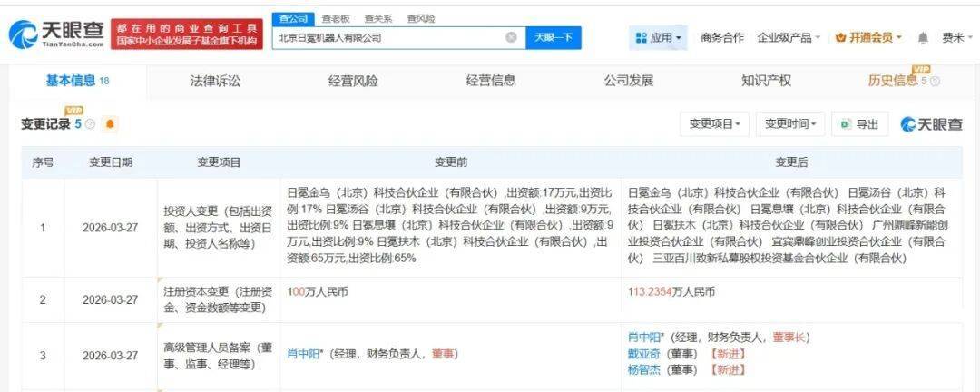
Task: Click the 注册资本变更 change item cell
Action: 218,299
